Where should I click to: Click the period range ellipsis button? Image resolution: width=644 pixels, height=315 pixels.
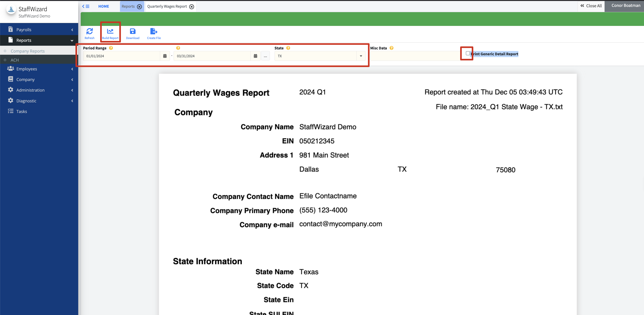pos(265,56)
